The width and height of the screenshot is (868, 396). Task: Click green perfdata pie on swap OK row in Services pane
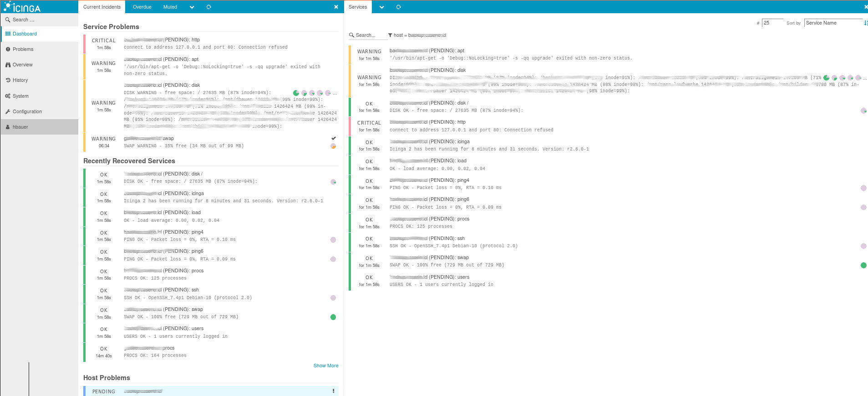pyautogui.click(x=863, y=265)
